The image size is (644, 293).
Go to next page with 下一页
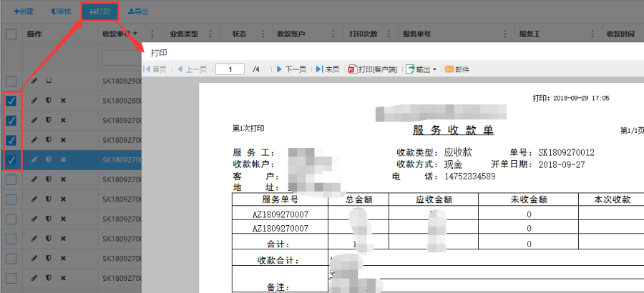click(x=291, y=69)
